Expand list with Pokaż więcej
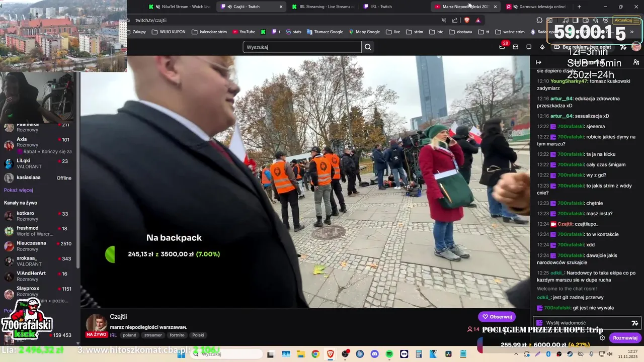Viewport: 644px width, 362px height. 19,190
